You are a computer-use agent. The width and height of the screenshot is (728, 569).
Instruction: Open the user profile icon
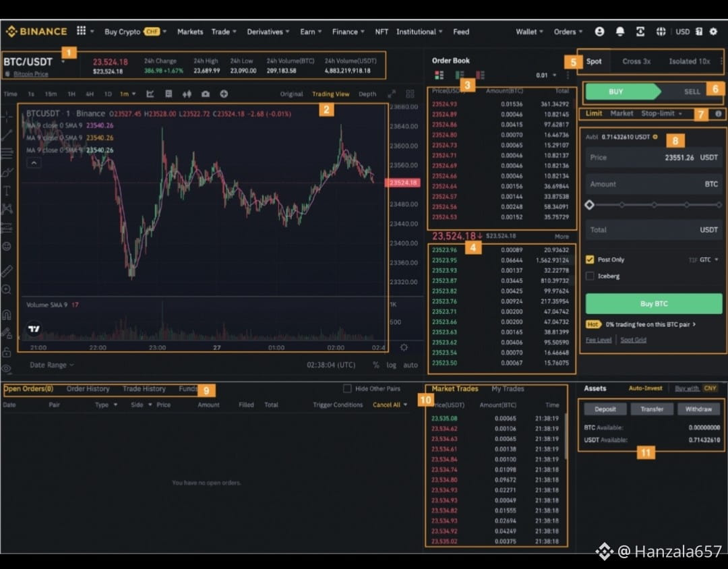[x=599, y=32]
